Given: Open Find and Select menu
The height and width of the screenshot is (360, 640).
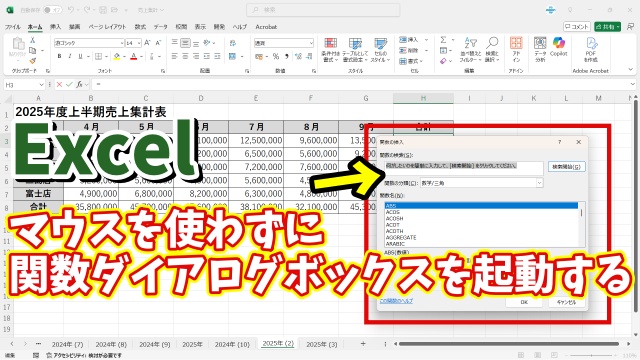Looking at the screenshot, I should [492, 50].
